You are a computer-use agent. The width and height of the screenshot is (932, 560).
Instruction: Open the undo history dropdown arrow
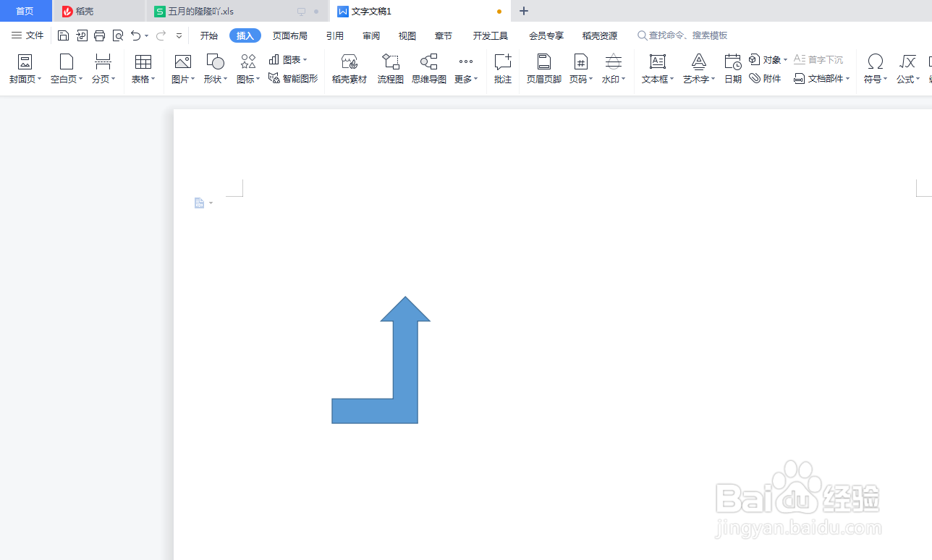point(146,35)
